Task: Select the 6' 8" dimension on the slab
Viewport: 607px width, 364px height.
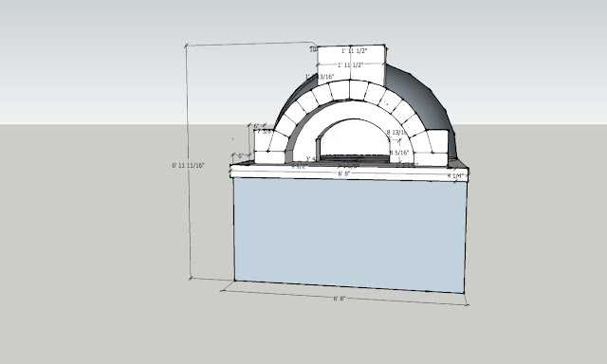Action: (343, 174)
